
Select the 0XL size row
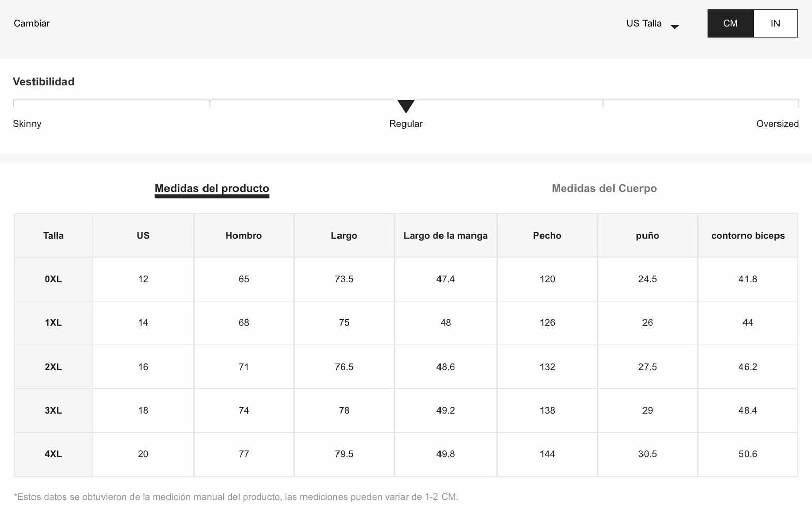coord(406,279)
